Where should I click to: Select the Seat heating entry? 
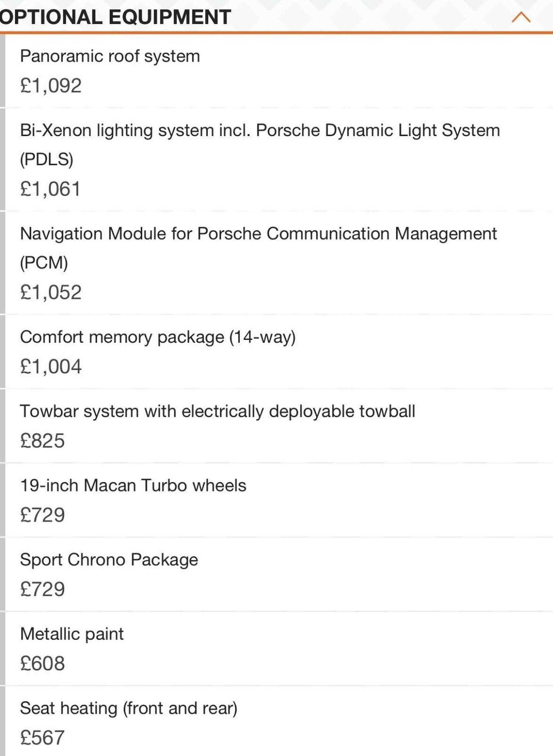click(129, 706)
